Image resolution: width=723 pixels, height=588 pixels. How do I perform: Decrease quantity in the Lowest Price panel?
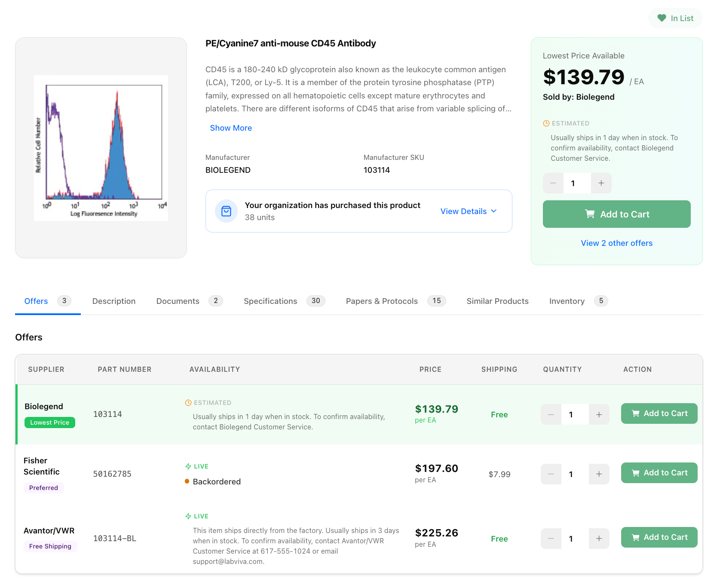coord(553,183)
